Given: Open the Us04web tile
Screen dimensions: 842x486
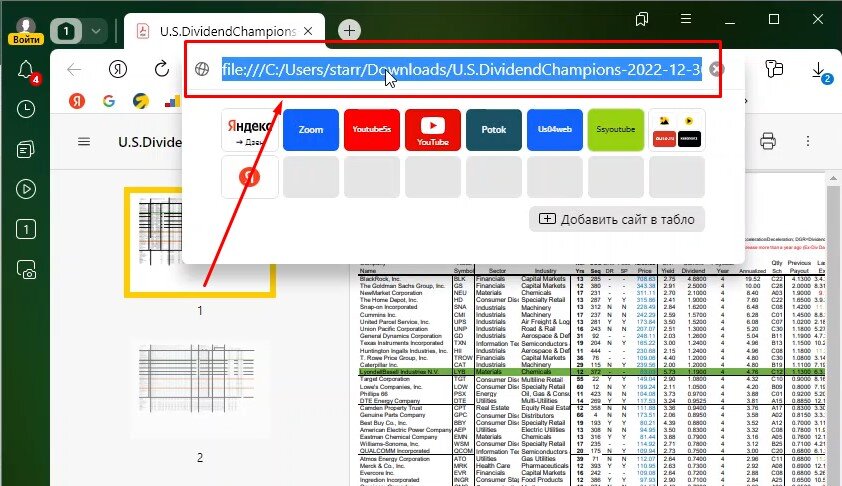Looking at the screenshot, I should click(555, 130).
